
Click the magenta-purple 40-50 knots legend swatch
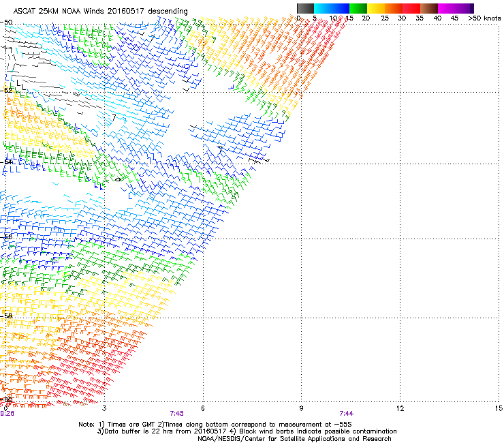coord(456,8)
